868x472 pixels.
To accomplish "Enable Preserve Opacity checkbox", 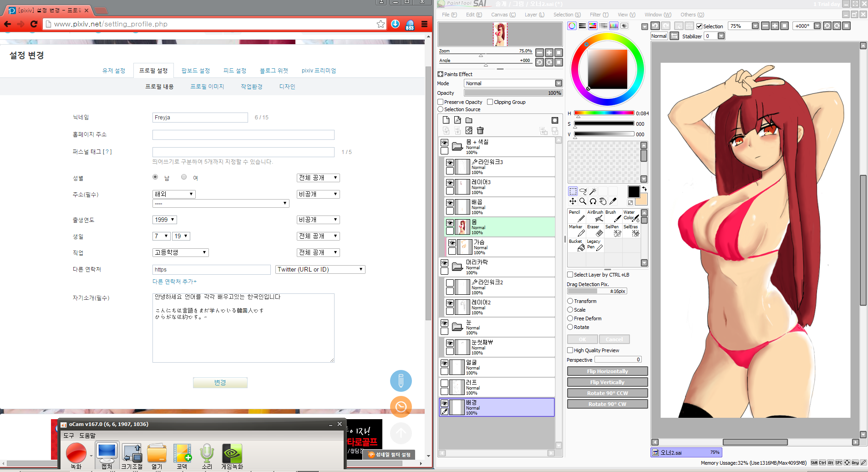I will pos(441,102).
